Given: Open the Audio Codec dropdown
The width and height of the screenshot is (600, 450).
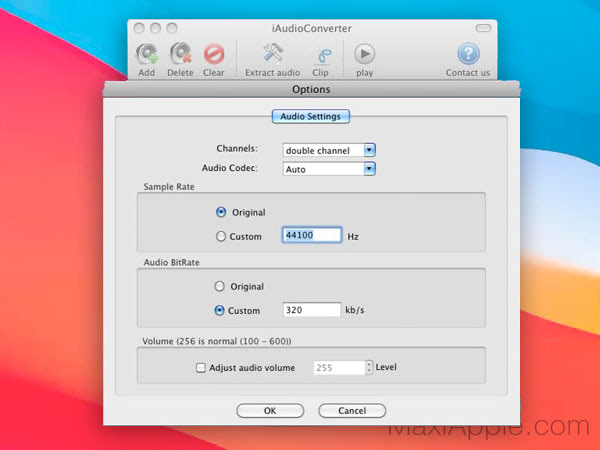Looking at the screenshot, I should click(329, 169).
